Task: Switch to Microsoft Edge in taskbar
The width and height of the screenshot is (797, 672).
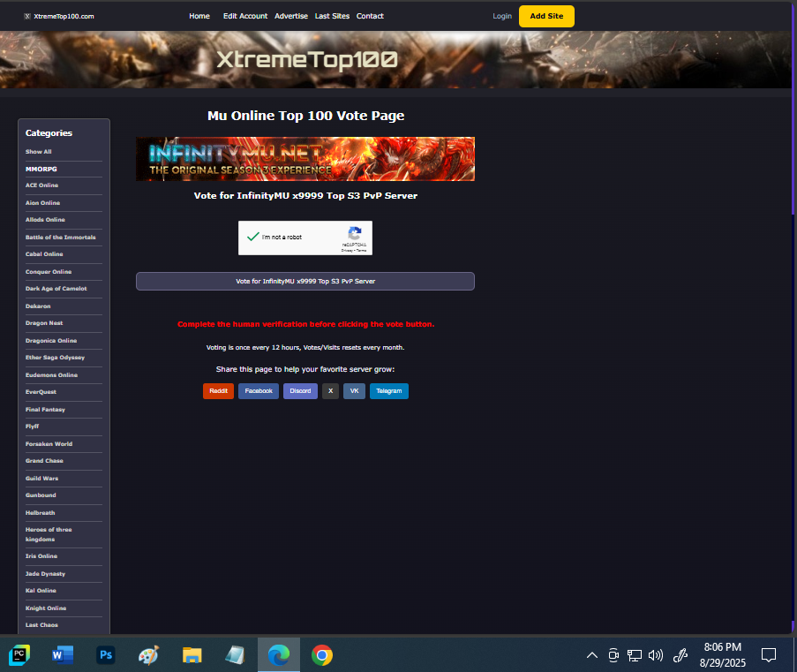Action: tap(279, 654)
